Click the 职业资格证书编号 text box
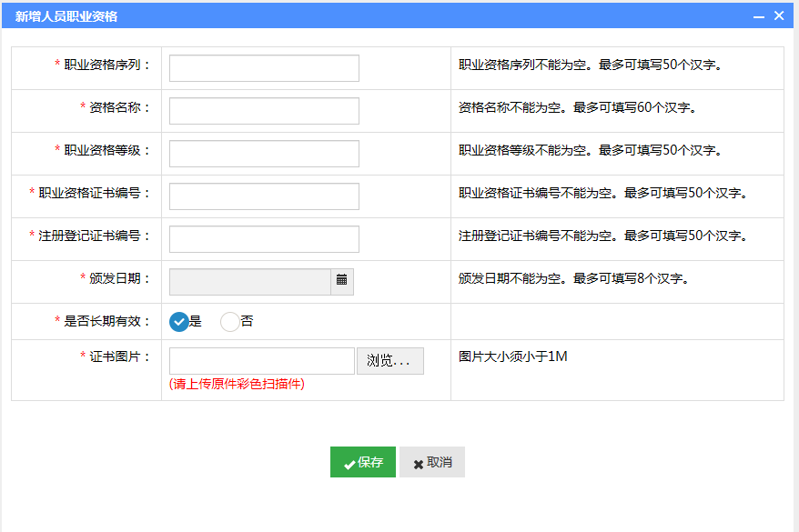 tap(264, 196)
